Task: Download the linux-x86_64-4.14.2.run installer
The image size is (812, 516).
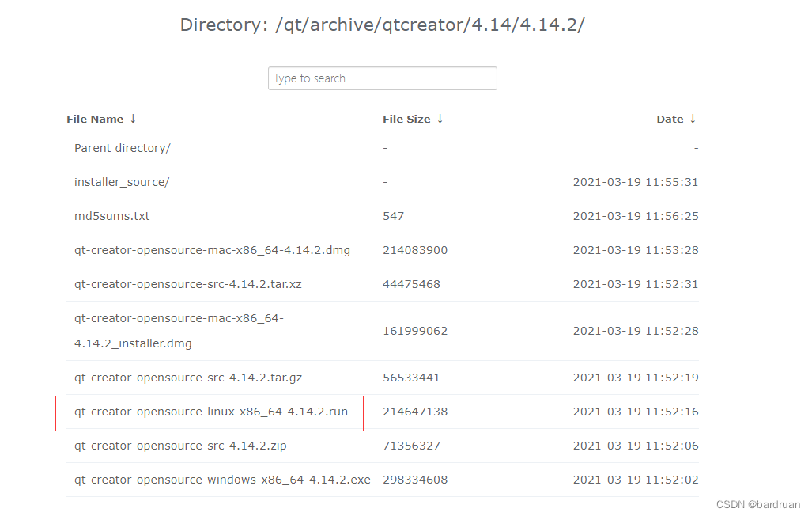Action: (x=211, y=412)
